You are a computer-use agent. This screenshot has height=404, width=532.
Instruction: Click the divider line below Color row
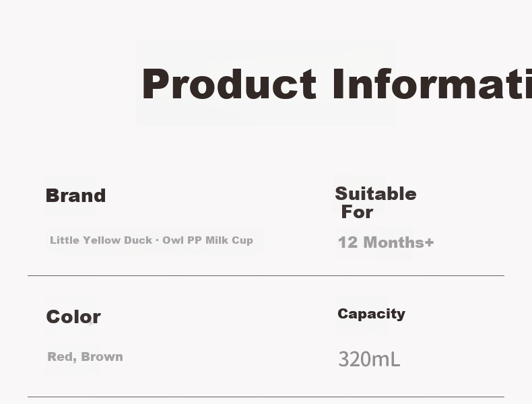[266, 397]
